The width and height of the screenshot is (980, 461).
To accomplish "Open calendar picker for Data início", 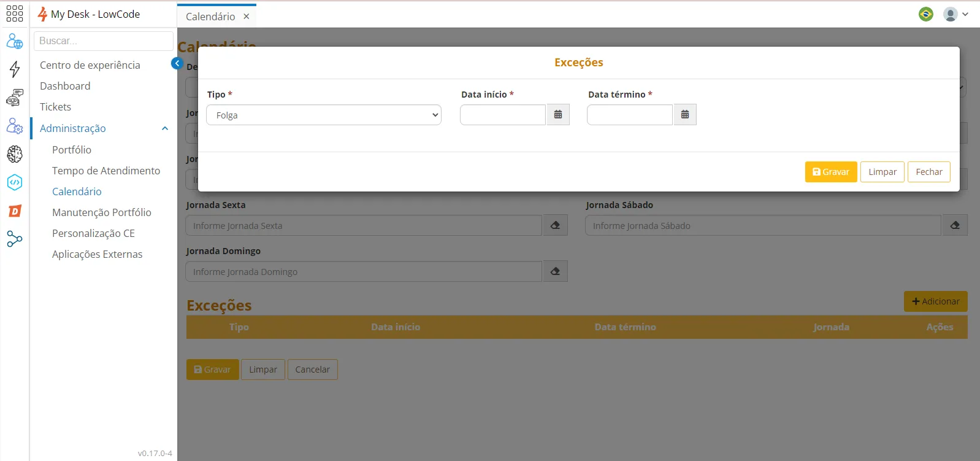I will tap(558, 115).
